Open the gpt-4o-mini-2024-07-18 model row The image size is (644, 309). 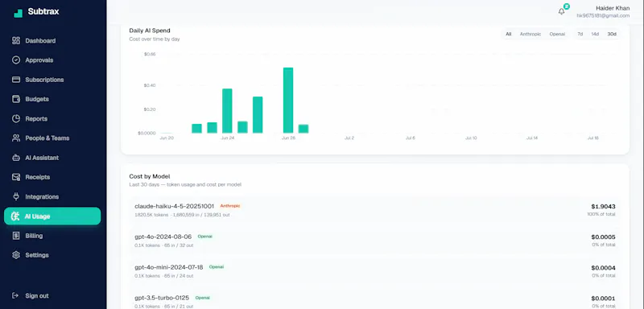pyautogui.click(x=374, y=271)
